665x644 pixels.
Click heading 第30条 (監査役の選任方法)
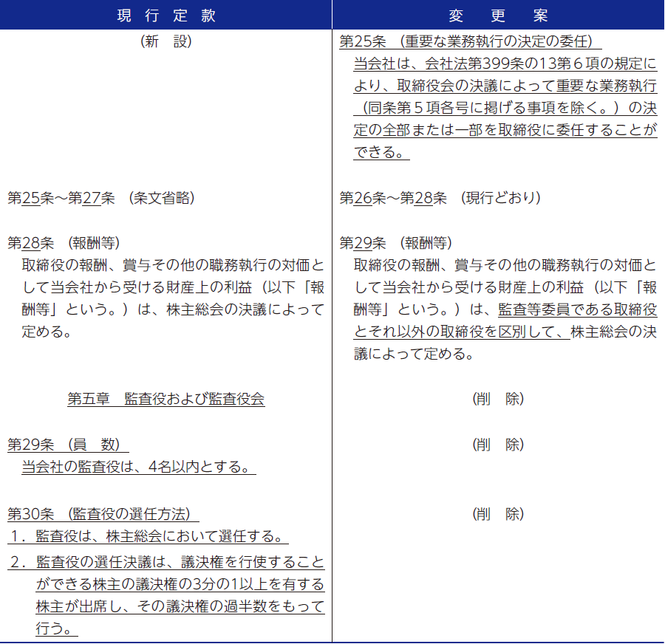click(x=103, y=513)
